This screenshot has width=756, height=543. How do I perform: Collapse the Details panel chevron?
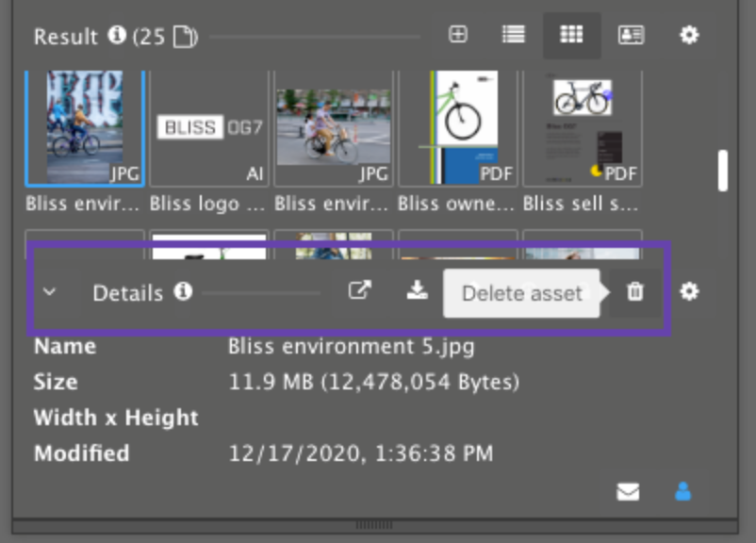coord(49,291)
